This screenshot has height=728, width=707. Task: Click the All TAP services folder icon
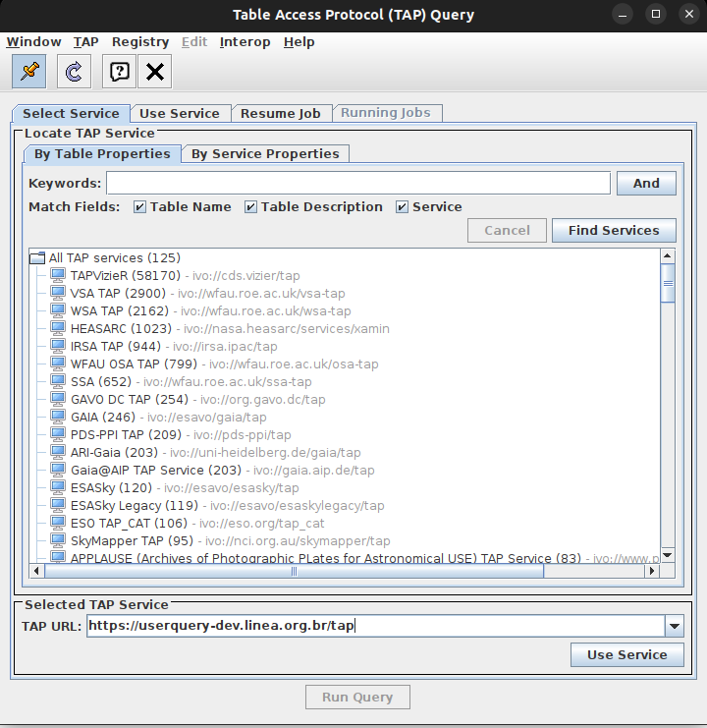coord(37,257)
